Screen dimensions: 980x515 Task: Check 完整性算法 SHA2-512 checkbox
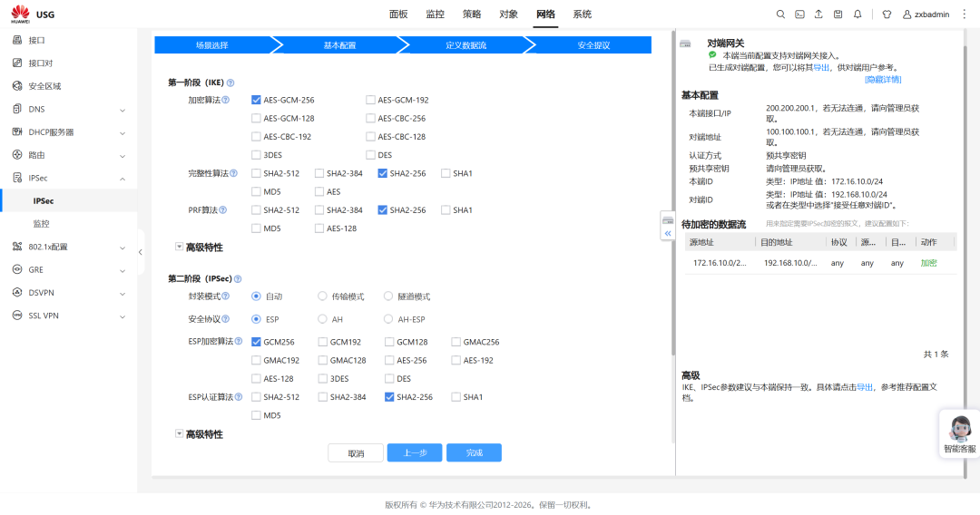click(256, 173)
